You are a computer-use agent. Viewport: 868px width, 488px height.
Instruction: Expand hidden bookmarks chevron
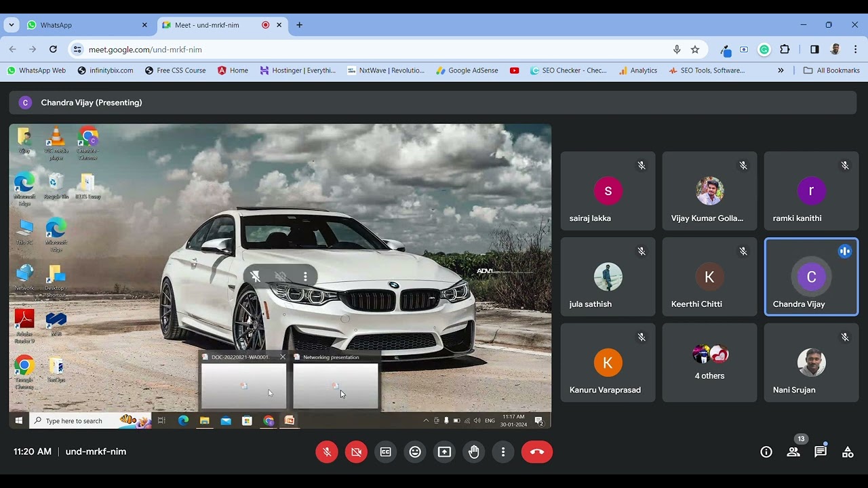pos(781,70)
